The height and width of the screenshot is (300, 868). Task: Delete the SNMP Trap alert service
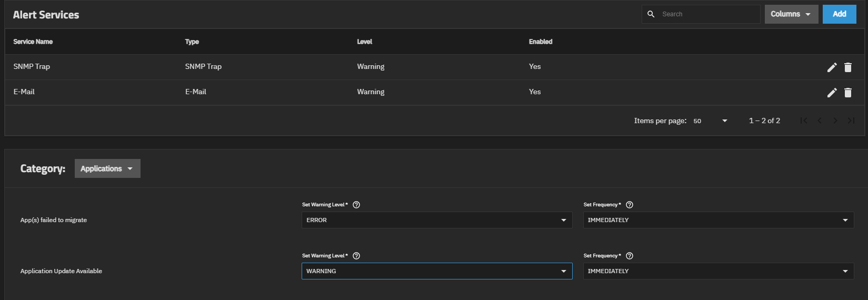point(848,67)
